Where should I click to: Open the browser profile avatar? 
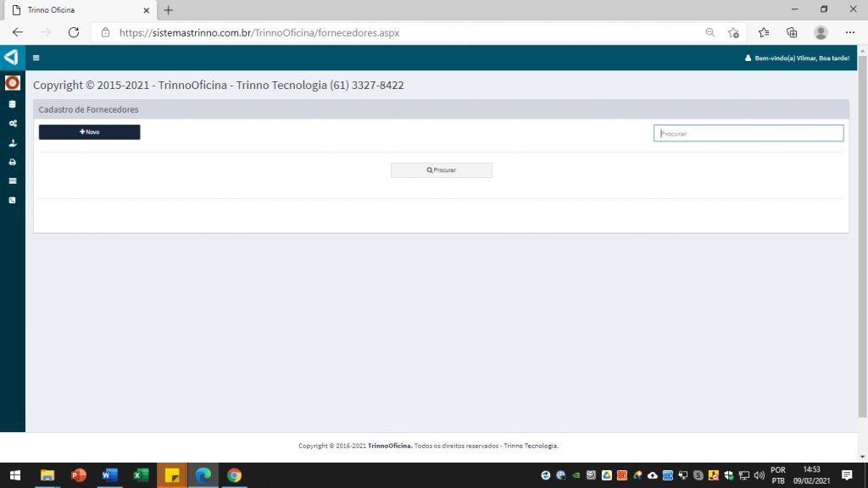[821, 33]
